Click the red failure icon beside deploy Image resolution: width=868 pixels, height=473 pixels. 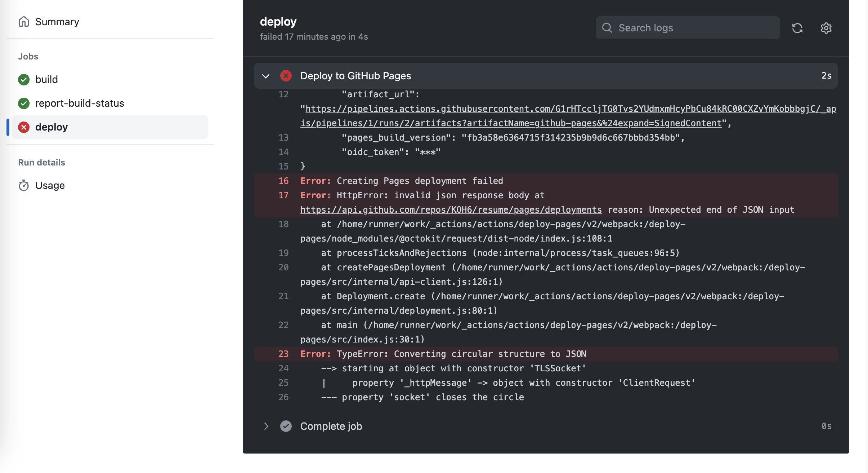24,127
